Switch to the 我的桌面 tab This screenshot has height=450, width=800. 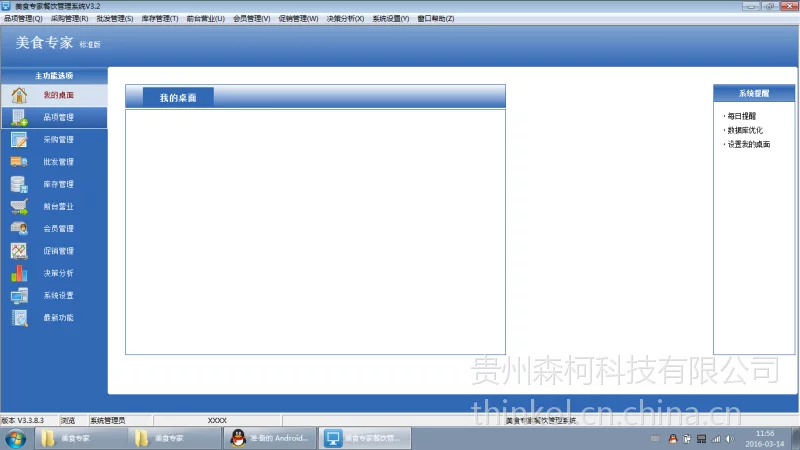point(178,97)
